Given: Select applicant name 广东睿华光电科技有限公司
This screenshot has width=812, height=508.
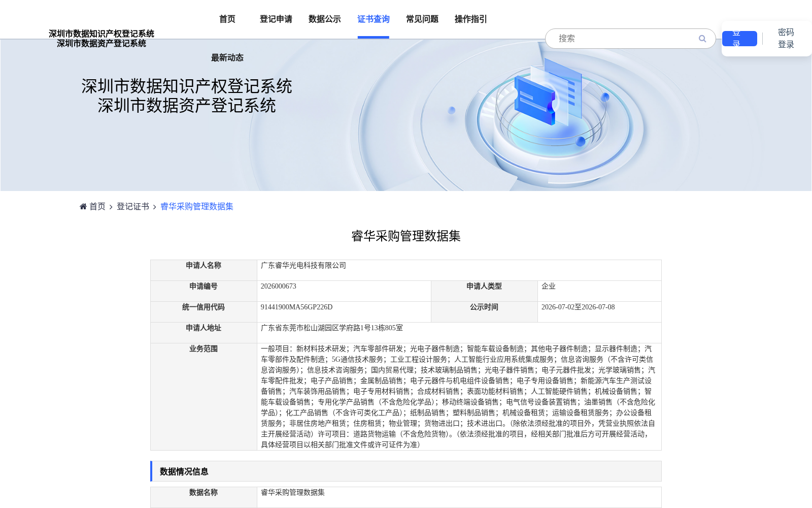Looking at the screenshot, I should coord(303,266).
